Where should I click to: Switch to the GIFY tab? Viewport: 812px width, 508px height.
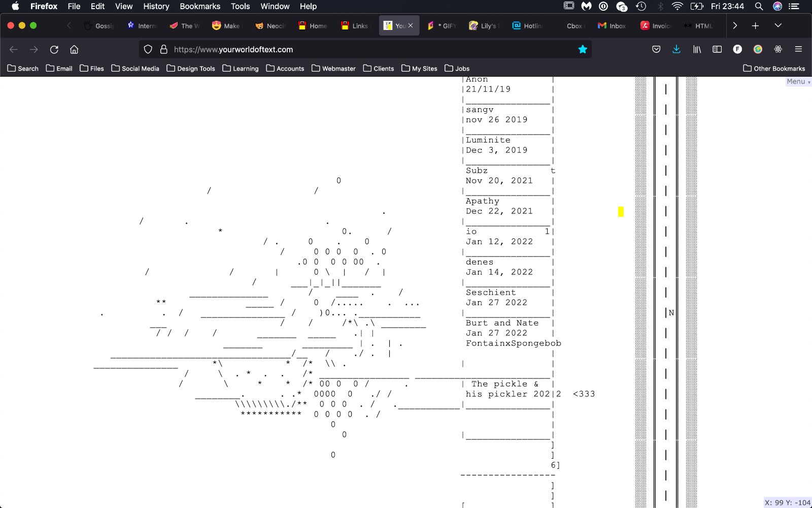(x=442, y=25)
